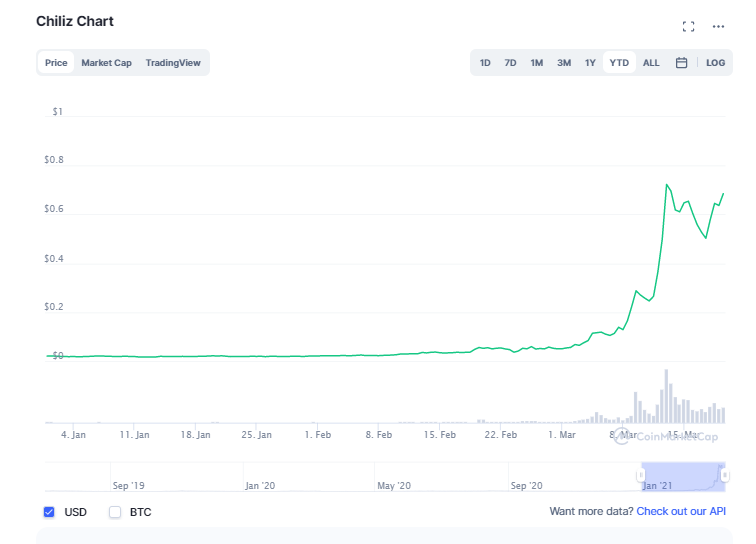Open the 'Check out our API' link

click(x=683, y=511)
